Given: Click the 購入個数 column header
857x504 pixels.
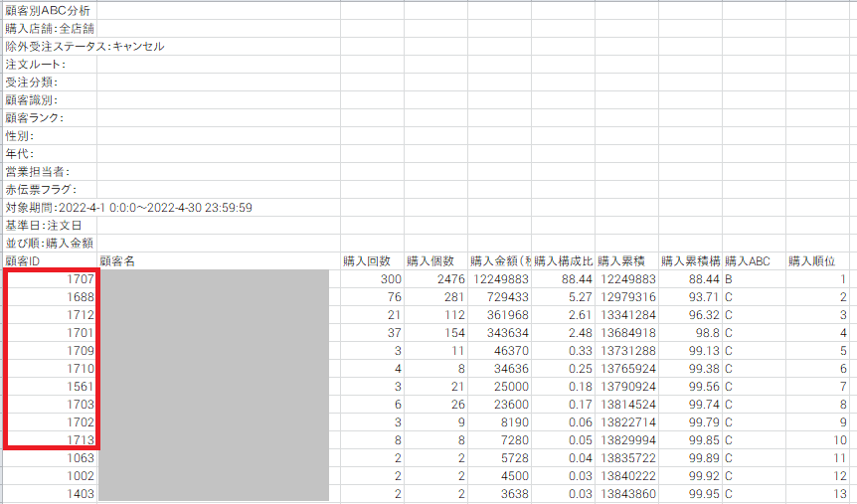Looking at the screenshot, I should coord(435,261).
